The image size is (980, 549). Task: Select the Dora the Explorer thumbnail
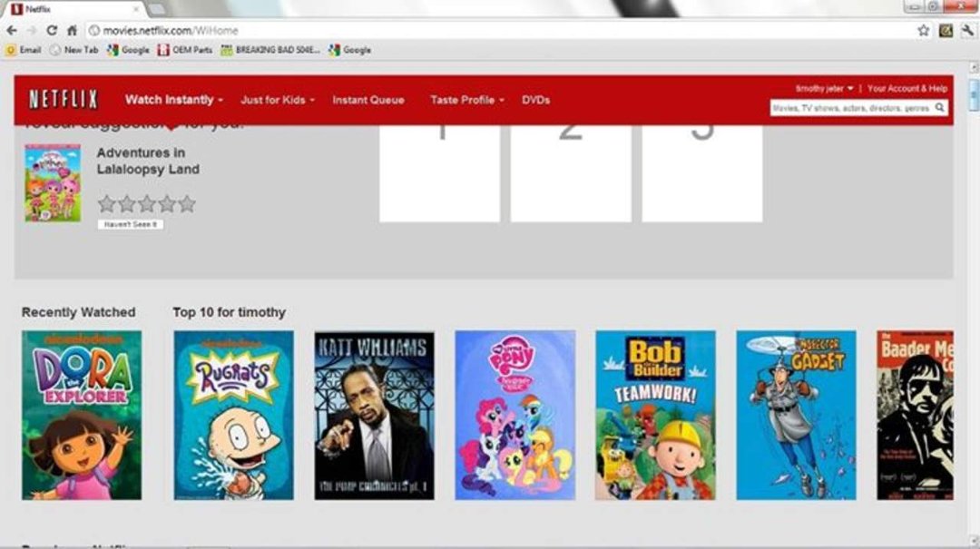pyautogui.click(x=82, y=416)
